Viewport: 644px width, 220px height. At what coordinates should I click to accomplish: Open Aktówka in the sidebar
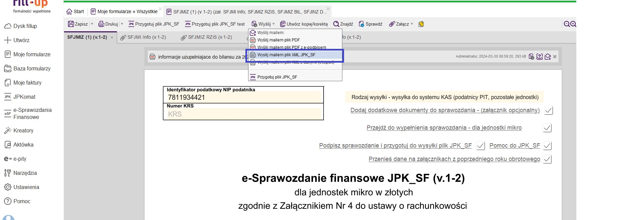click(19, 145)
